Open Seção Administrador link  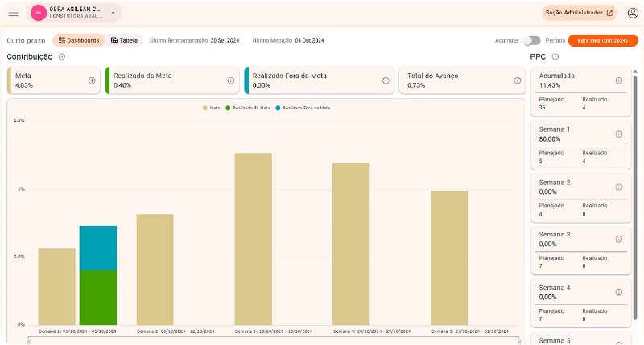click(x=579, y=13)
